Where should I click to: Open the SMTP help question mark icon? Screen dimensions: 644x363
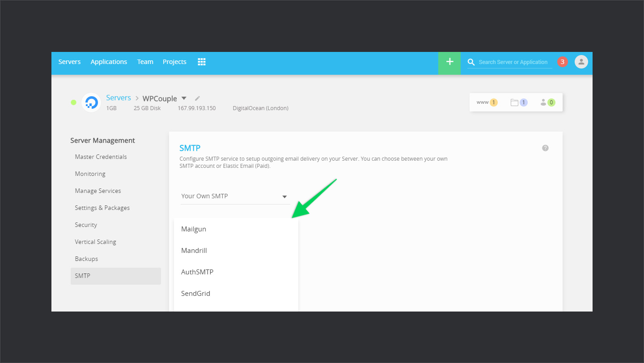pyautogui.click(x=545, y=148)
